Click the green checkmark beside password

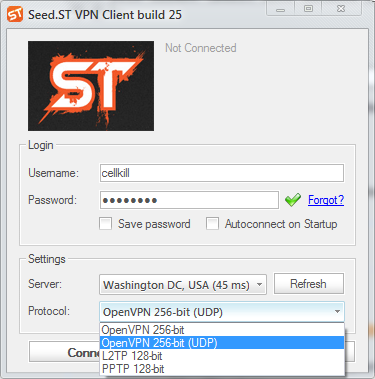click(x=293, y=200)
